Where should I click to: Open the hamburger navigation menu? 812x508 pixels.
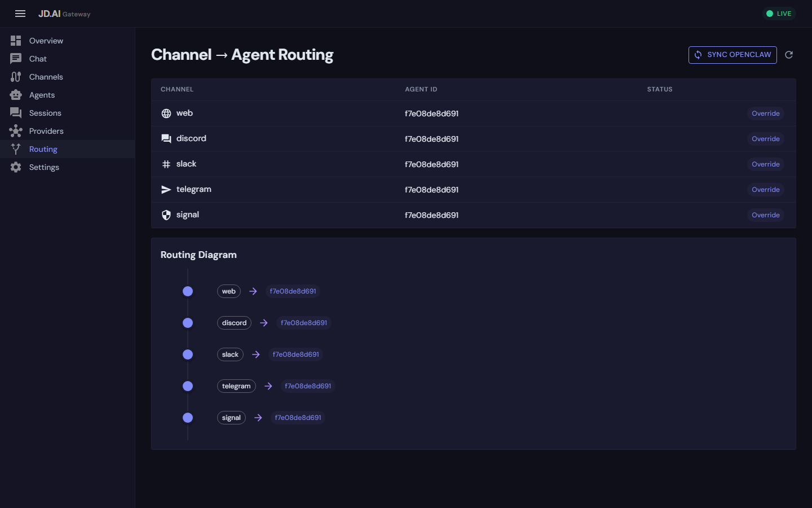20,14
